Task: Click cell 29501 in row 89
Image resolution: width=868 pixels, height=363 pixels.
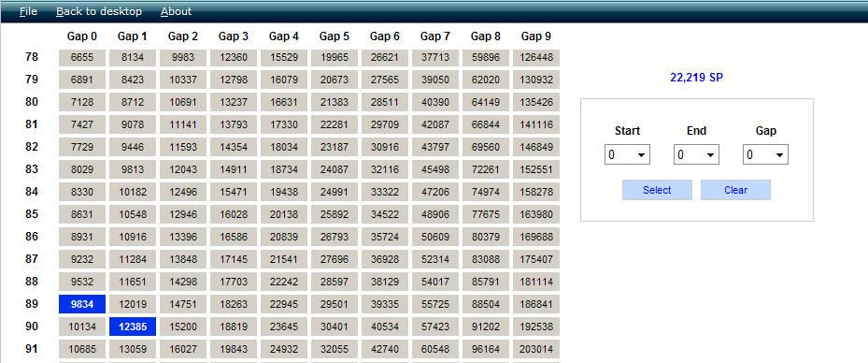Action: [334, 304]
